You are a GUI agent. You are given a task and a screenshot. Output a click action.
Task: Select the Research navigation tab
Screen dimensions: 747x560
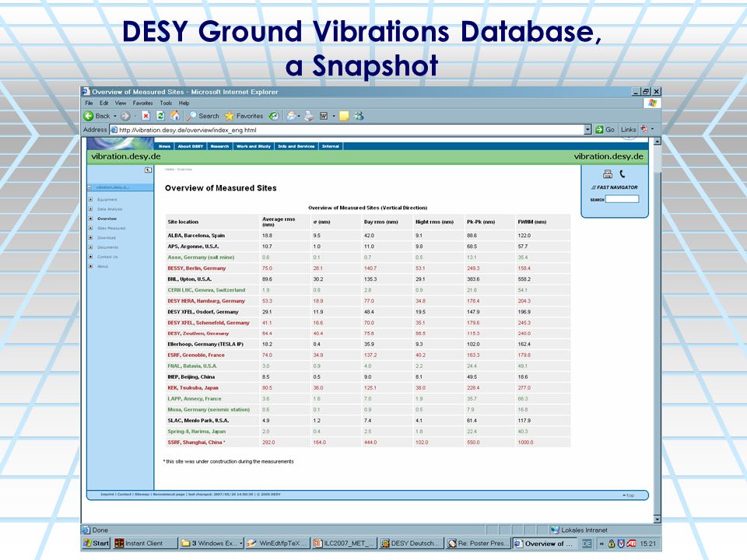pos(219,146)
